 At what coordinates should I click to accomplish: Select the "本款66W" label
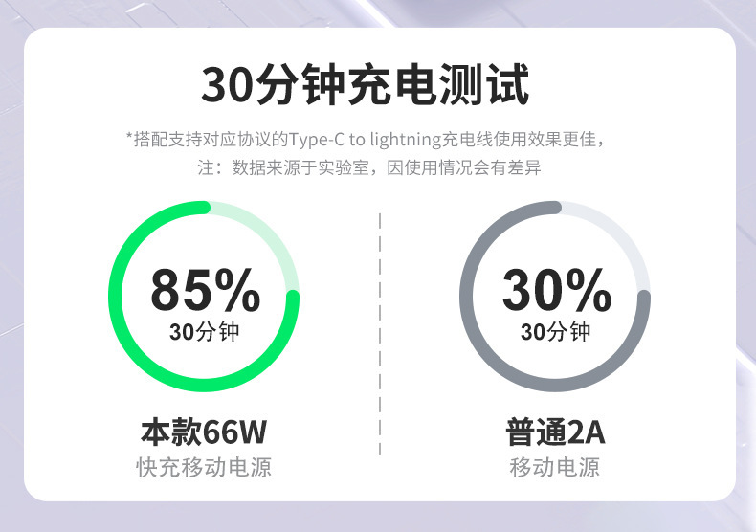click(204, 432)
